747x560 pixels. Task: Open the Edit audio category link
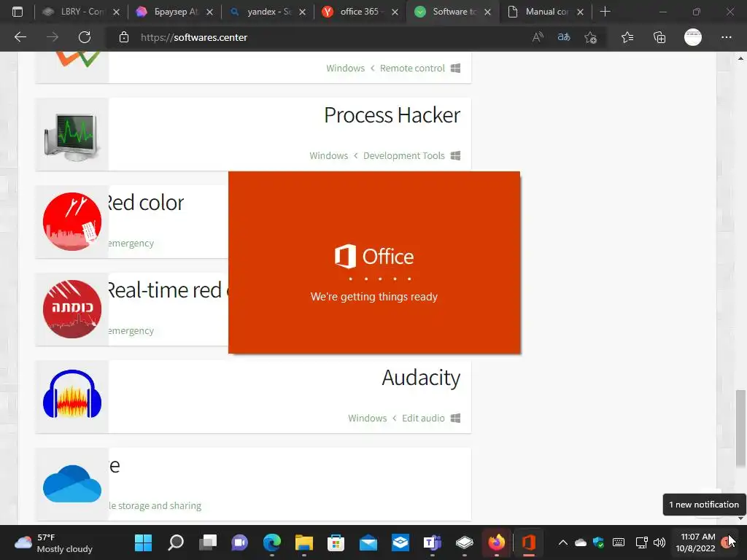click(423, 418)
